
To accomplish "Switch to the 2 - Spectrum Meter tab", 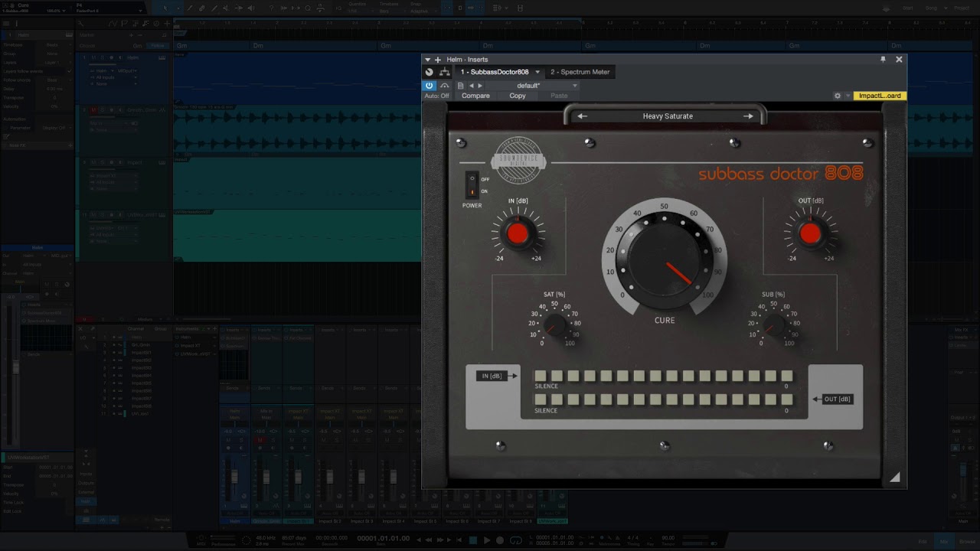I will point(580,72).
